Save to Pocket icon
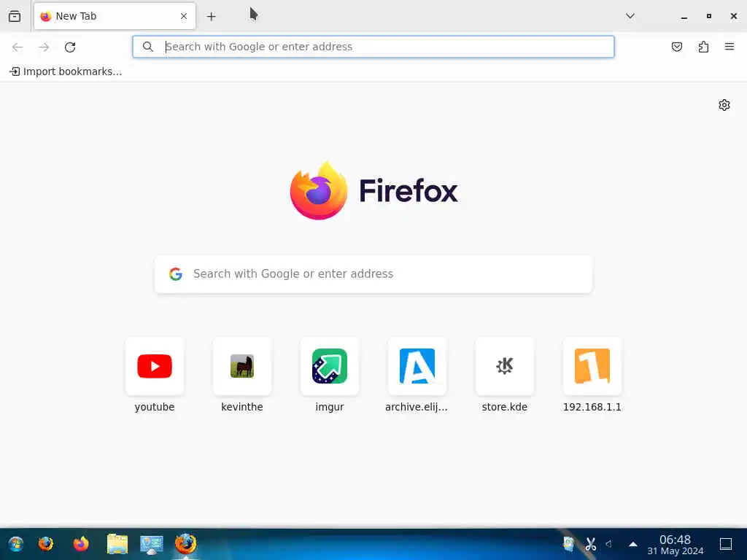 point(677,47)
